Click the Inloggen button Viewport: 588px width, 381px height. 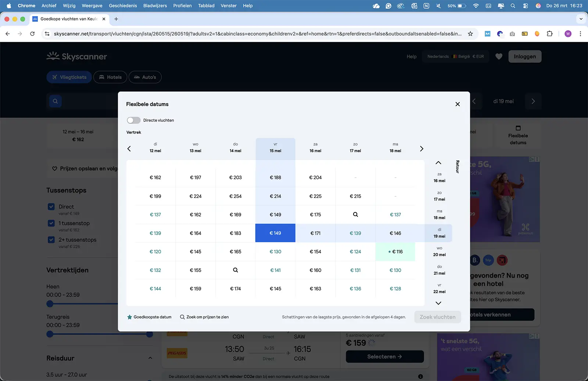pyautogui.click(x=524, y=57)
